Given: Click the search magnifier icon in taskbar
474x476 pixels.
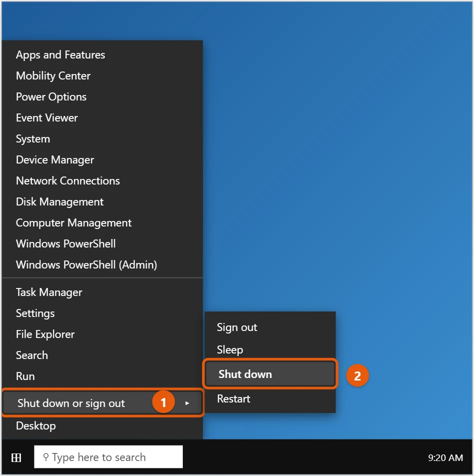Looking at the screenshot, I should point(46,457).
